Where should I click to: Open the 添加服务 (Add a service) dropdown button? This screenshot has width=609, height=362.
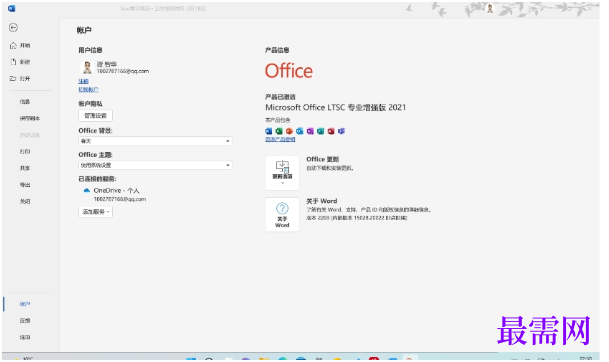96,212
